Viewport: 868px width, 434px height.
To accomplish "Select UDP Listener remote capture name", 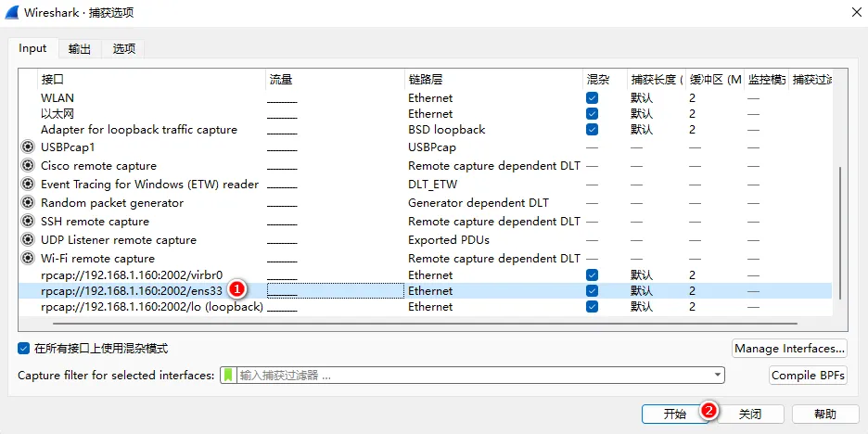I will [x=119, y=239].
